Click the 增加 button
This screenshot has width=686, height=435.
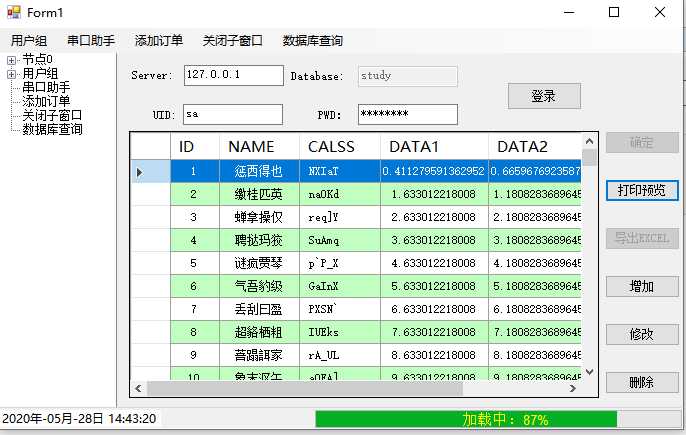click(x=642, y=287)
